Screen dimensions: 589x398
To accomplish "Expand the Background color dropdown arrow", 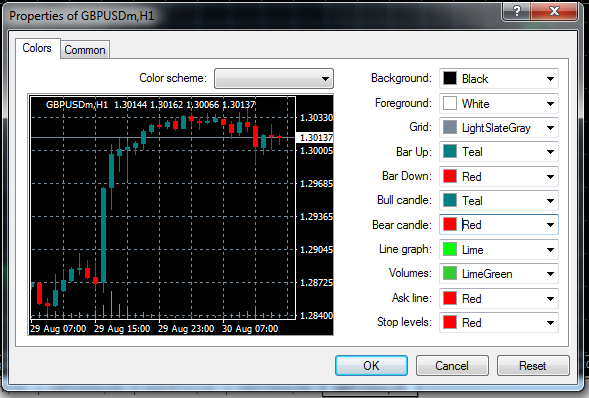I will pyautogui.click(x=550, y=79).
